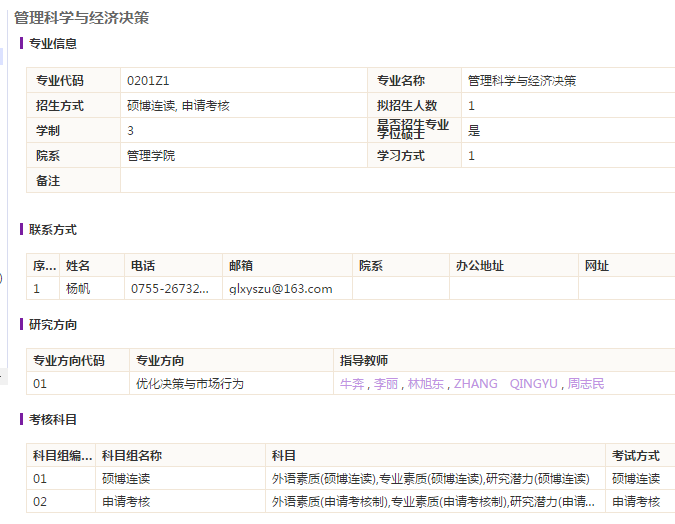This screenshot has height=524, width=675.
Task: Select the 优化决策与市场行为 research direction cell
Action: tap(190, 384)
